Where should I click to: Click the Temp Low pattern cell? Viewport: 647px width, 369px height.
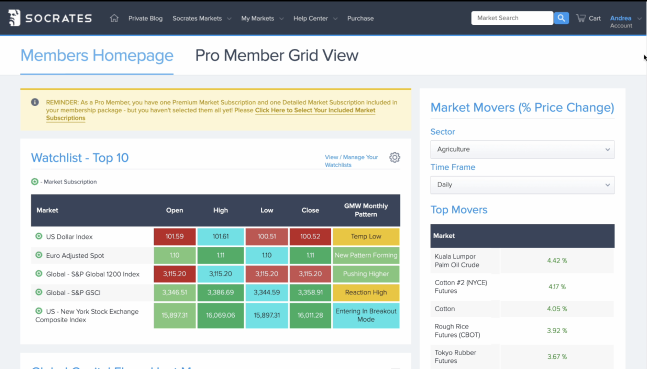(x=366, y=237)
